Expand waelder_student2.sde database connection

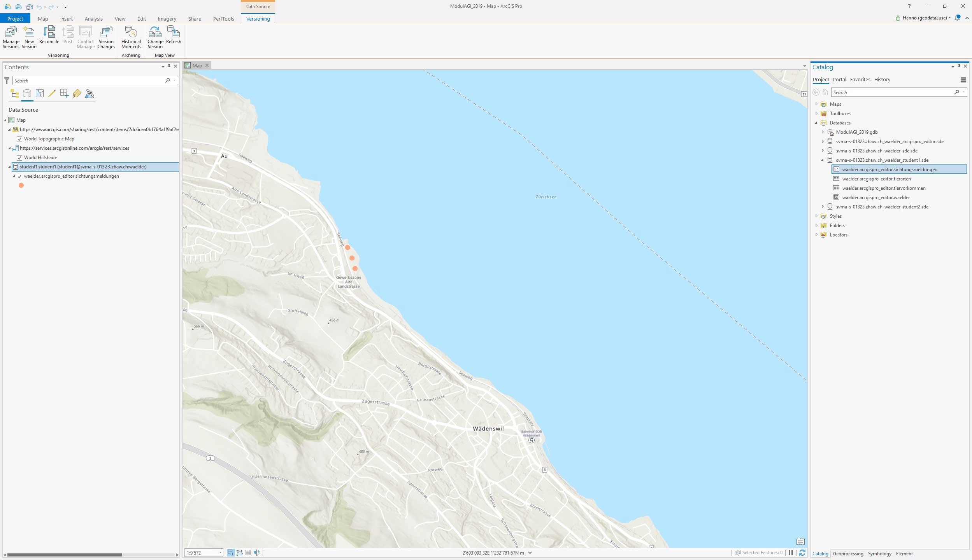823,206
